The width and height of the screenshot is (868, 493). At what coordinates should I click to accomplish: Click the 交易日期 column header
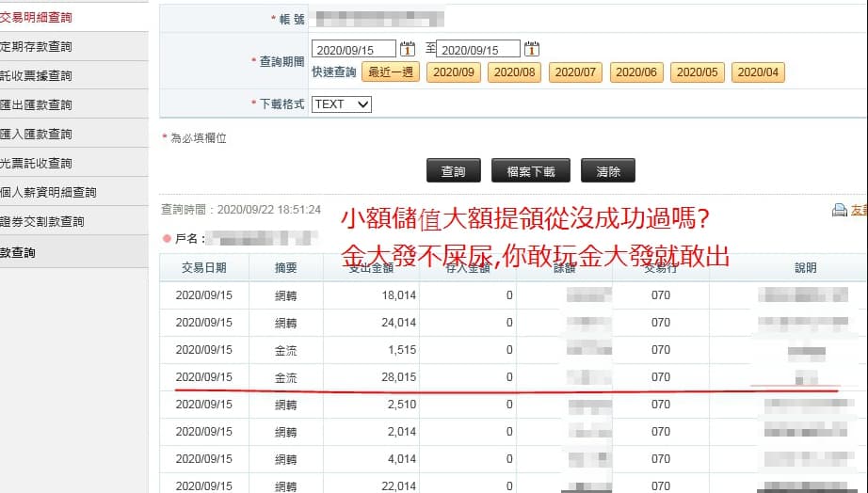coord(204,268)
